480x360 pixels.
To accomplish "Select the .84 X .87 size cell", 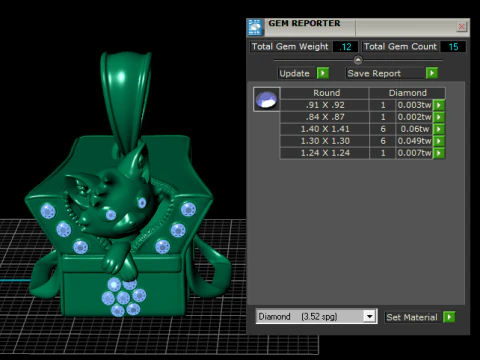I will click(x=325, y=117).
